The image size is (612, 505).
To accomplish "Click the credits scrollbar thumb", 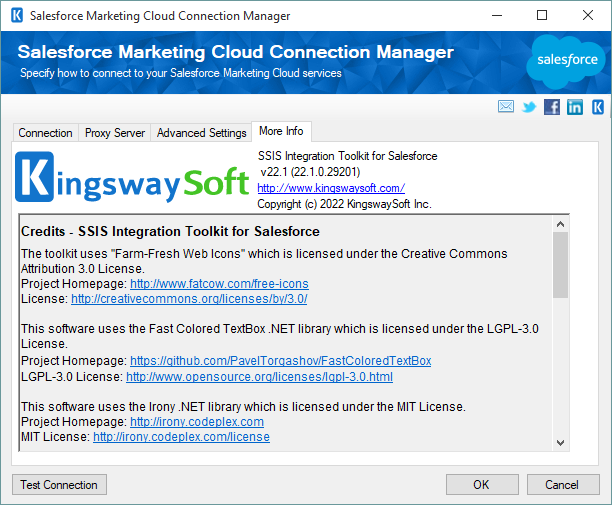I will [x=560, y=265].
